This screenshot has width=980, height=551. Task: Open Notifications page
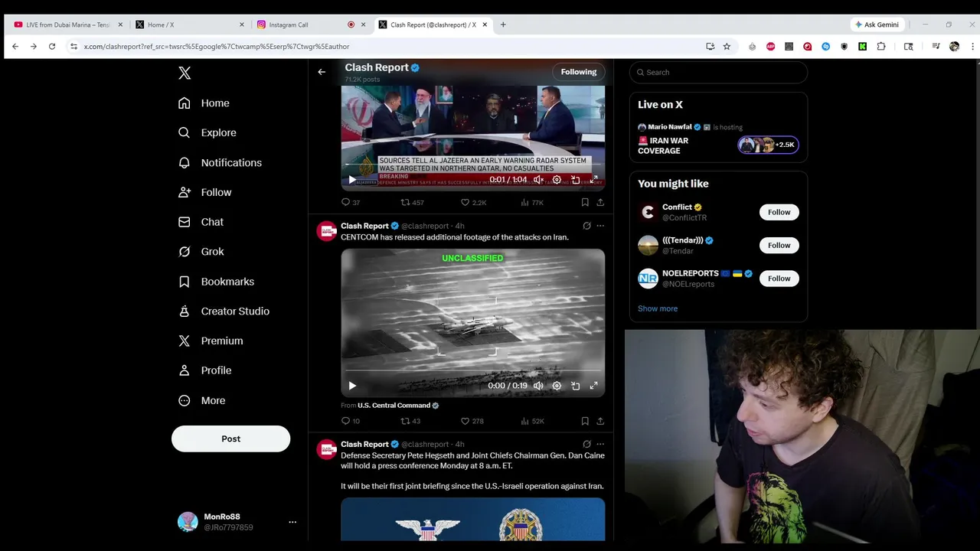tap(220, 162)
